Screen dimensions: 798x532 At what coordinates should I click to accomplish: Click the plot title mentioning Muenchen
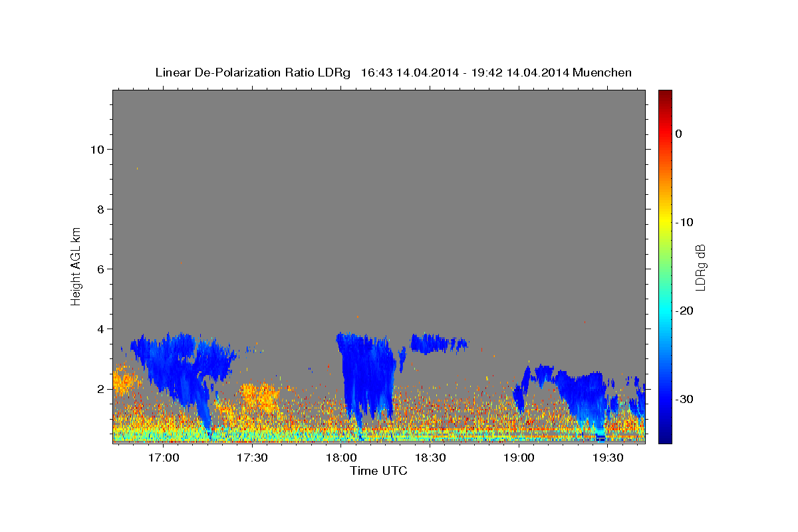point(393,72)
